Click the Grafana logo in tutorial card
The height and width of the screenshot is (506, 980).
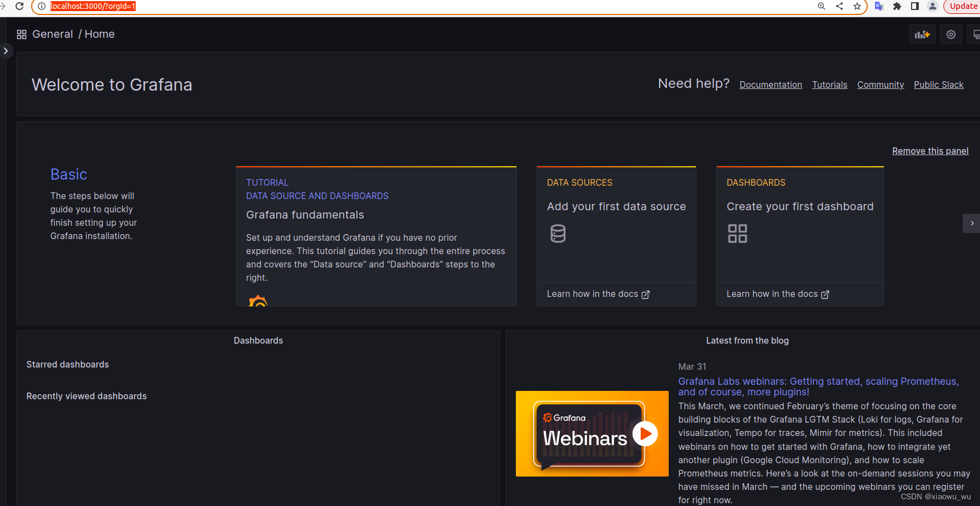coord(258,301)
